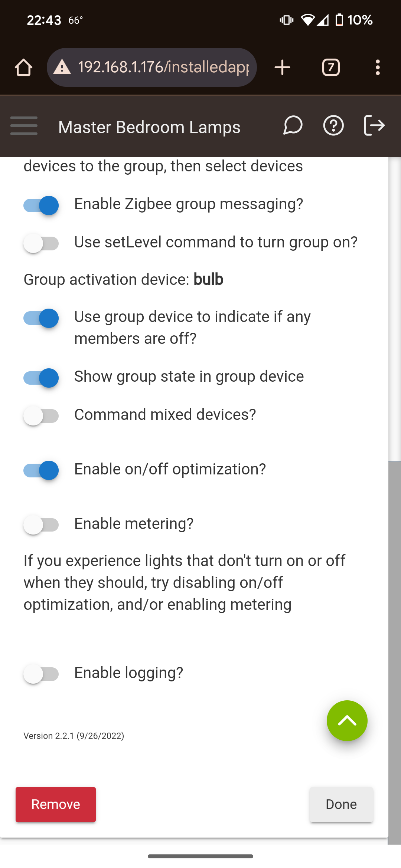Click the Done button
Image resolution: width=401 pixels, height=868 pixels.
[x=341, y=805]
